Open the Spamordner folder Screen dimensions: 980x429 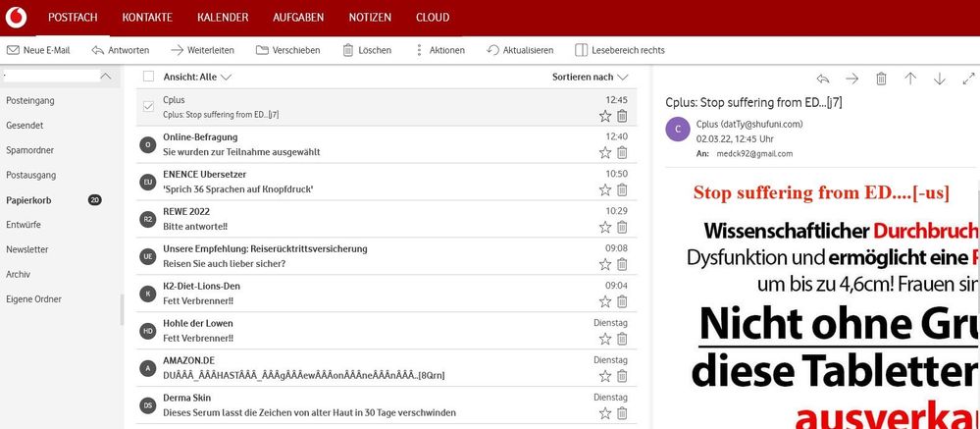tap(30, 150)
